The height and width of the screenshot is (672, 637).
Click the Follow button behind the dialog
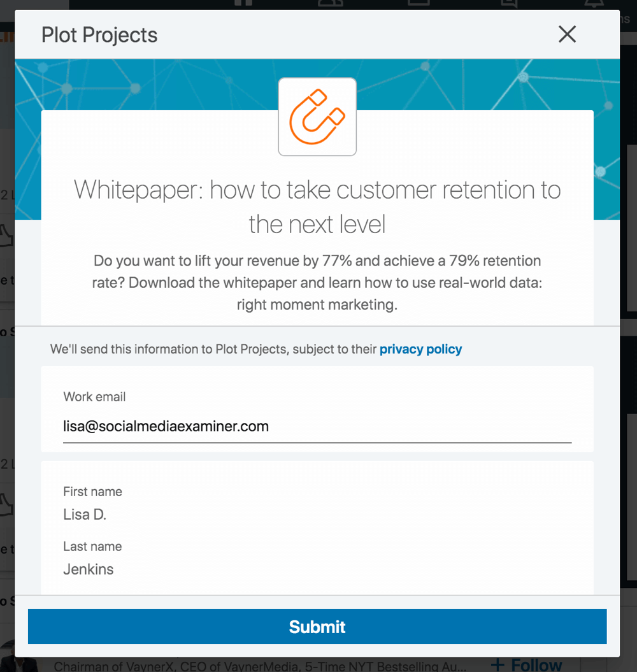coord(536,664)
